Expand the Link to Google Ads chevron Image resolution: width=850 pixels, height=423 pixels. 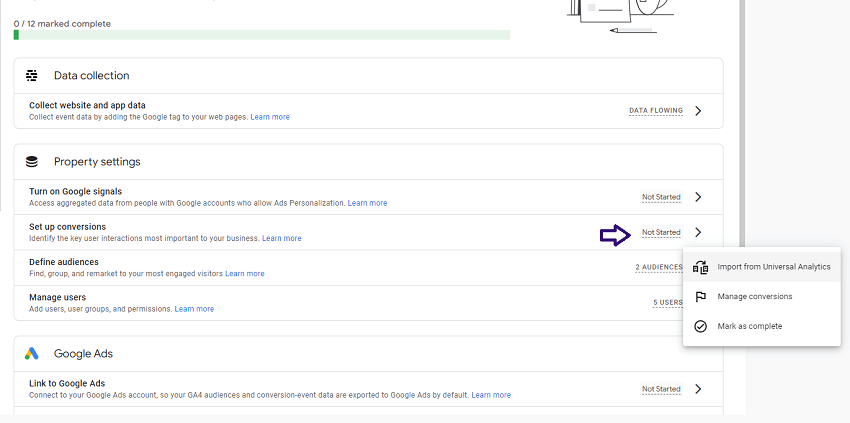698,389
